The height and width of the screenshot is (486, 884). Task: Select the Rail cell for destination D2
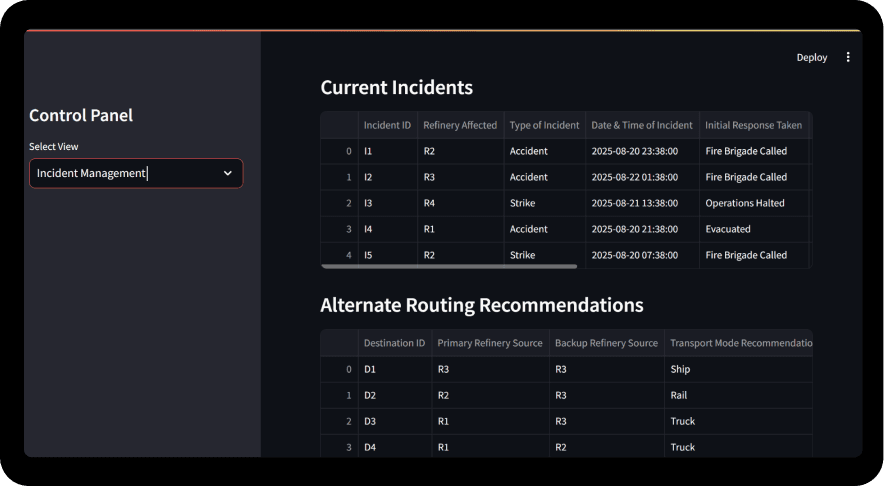click(x=678, y=395)
